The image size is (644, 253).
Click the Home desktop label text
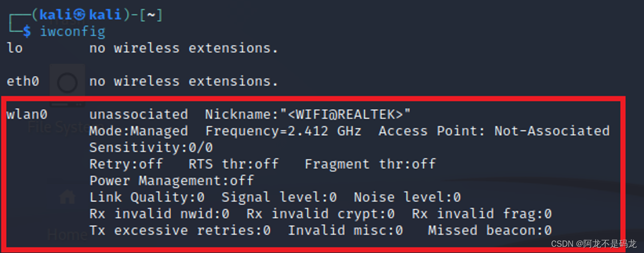click(x=67, y=234)
